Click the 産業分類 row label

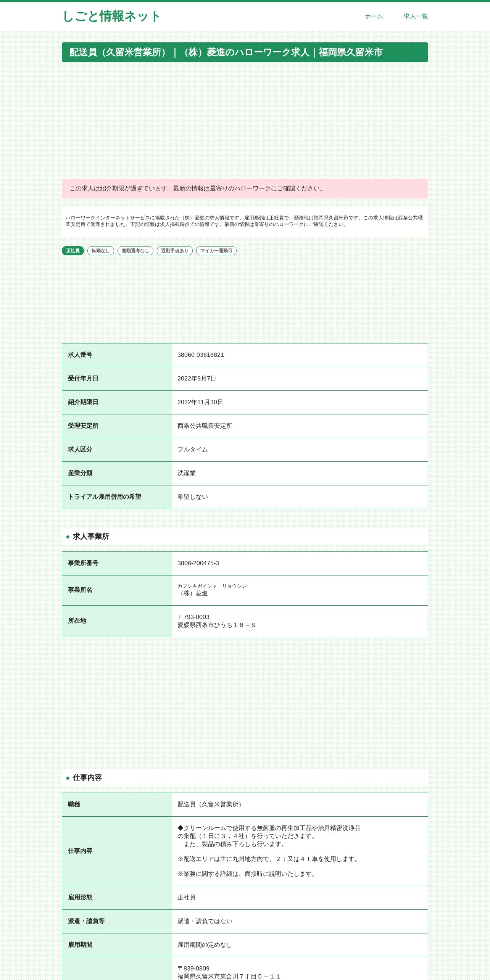(x=80, y=473)
